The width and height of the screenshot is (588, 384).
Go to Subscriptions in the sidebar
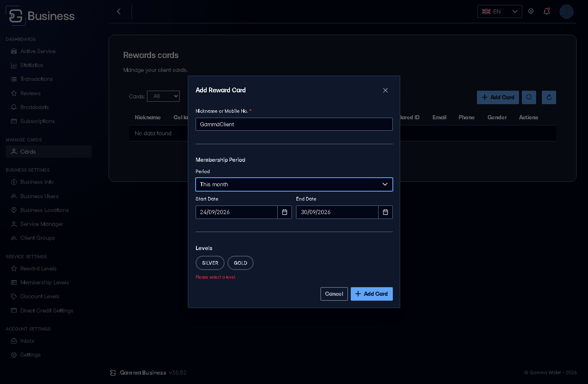click(49, 121)
